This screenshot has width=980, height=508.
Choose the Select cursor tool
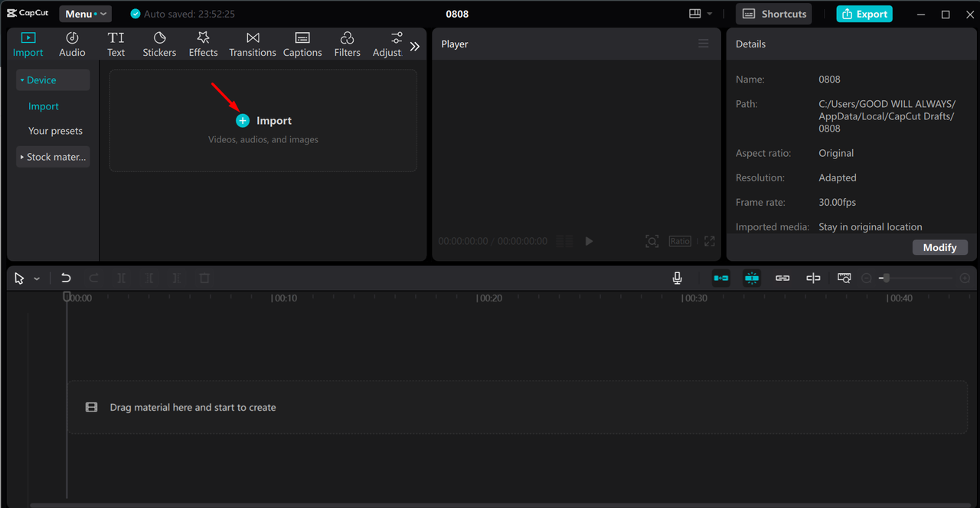coord(20,278)
